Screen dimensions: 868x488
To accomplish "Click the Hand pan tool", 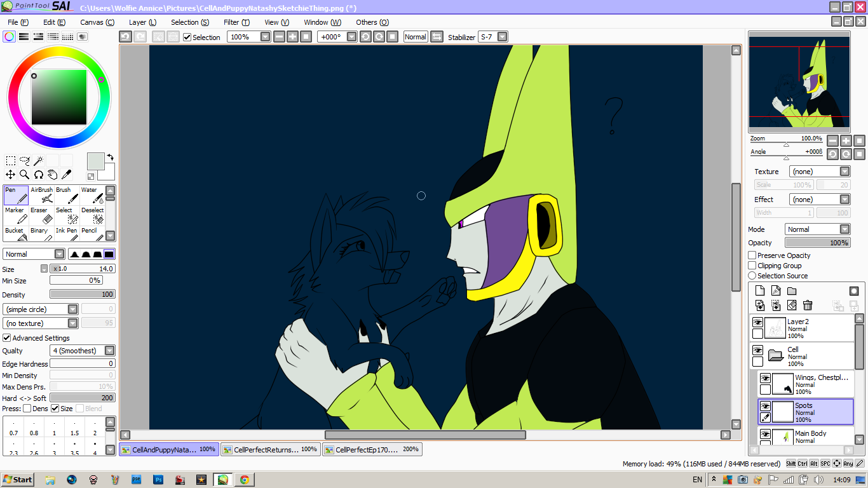I will coord(52,175).
